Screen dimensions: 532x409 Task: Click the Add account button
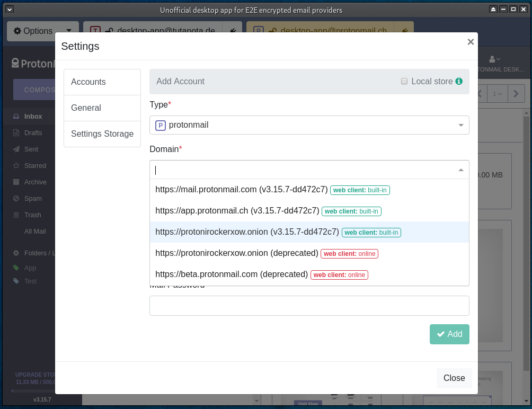click(x=449, y=334)
